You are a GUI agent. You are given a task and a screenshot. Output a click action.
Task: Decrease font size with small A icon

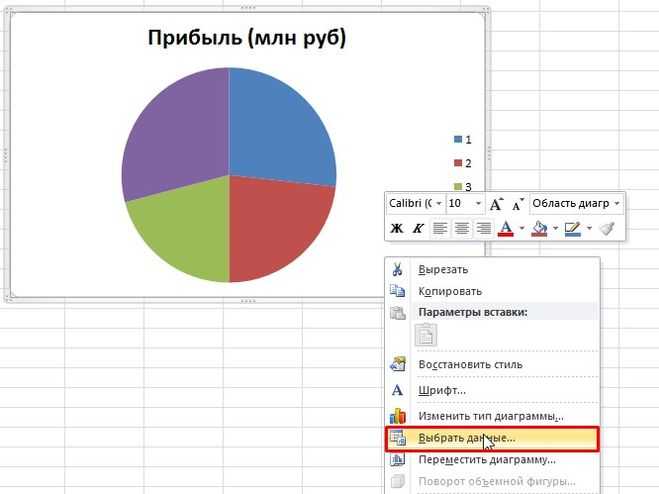(x=517, y=204)
